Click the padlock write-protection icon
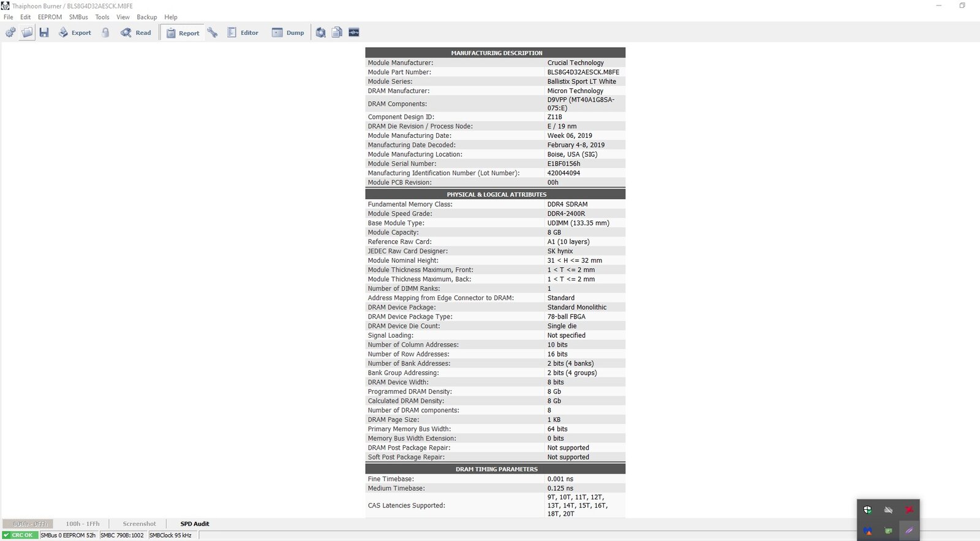The height and width of the screenshot is (541, 980). pyautogui.click(x=105, y=32)
